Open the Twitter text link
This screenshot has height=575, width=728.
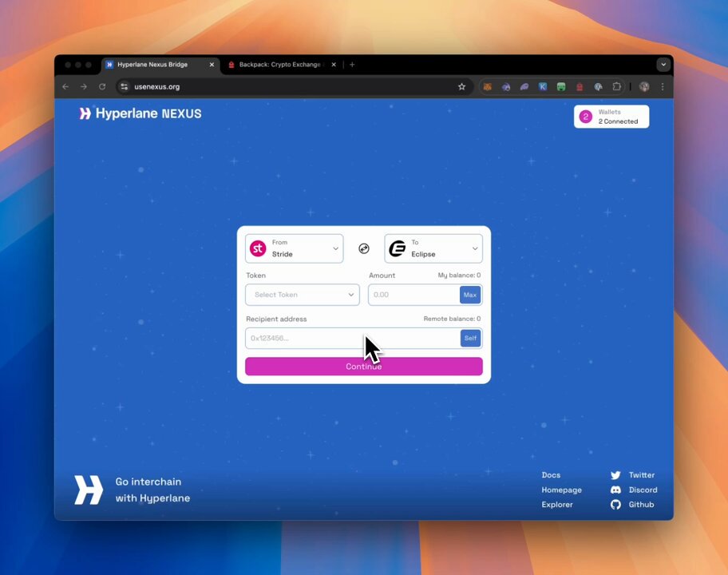pyautogui.click(x=642, y=475)
